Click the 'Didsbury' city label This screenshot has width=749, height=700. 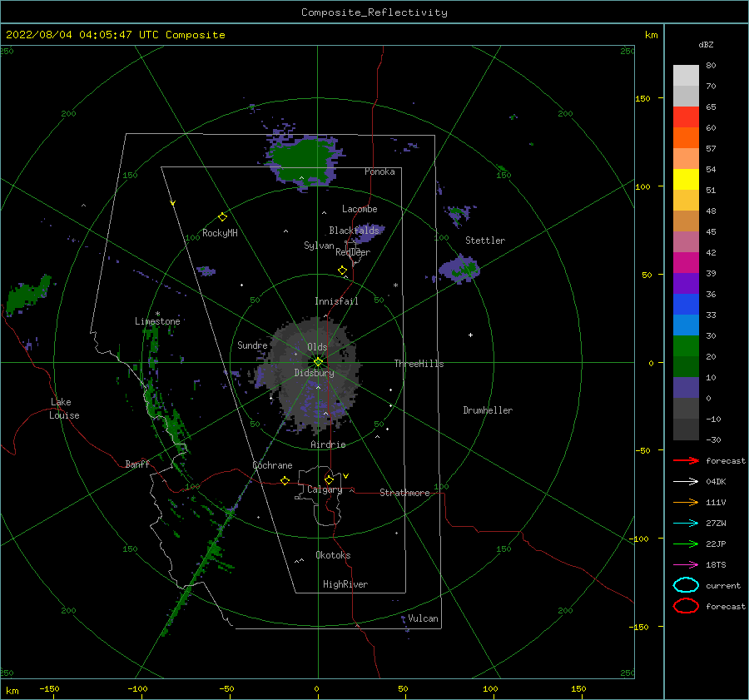click(314, 373)
